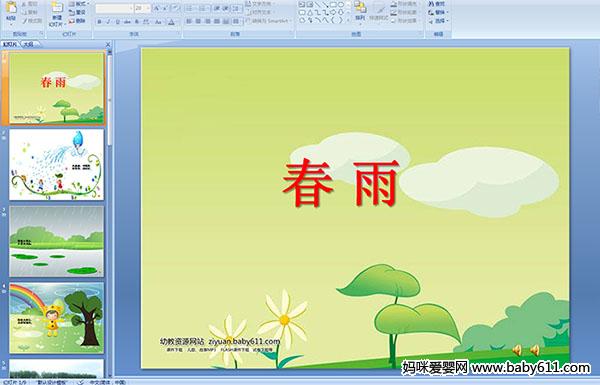Switch to the Slides (幻灯片) tab
600x385 pixels.
coord(10,44)
